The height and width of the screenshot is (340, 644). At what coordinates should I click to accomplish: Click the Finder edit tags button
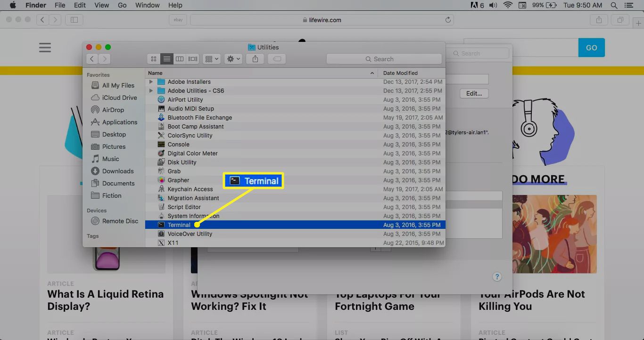278,59
